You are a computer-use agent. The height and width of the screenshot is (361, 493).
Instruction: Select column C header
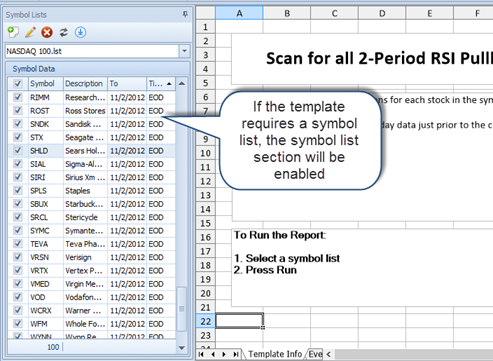pyautogui.click(x=335, y=13)
